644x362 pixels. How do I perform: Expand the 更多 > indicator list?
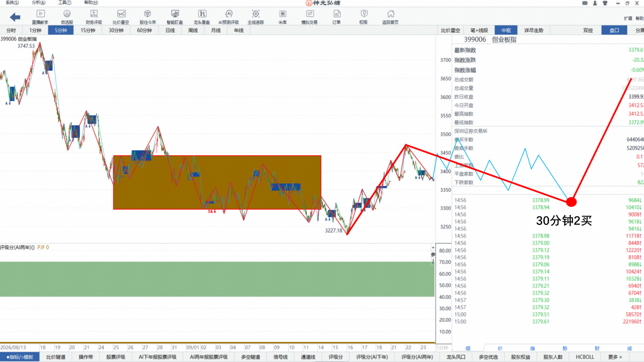point(615,357)
